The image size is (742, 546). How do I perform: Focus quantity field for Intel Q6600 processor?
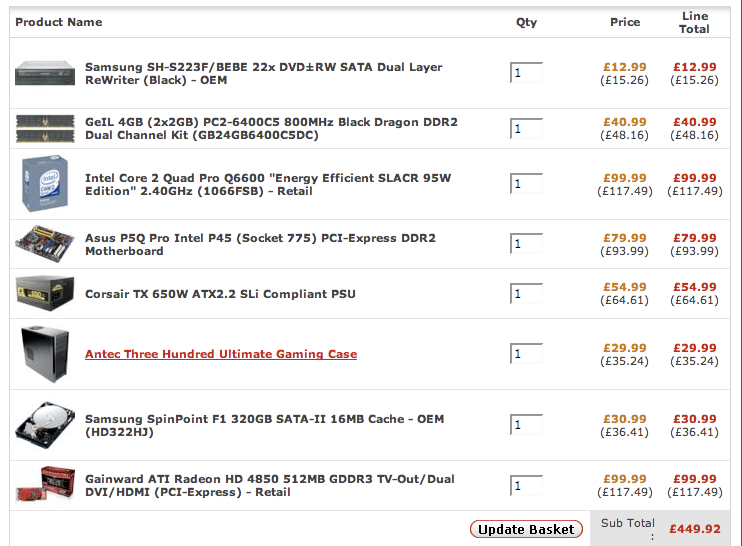pyautogui.click(x=526, y=184)
